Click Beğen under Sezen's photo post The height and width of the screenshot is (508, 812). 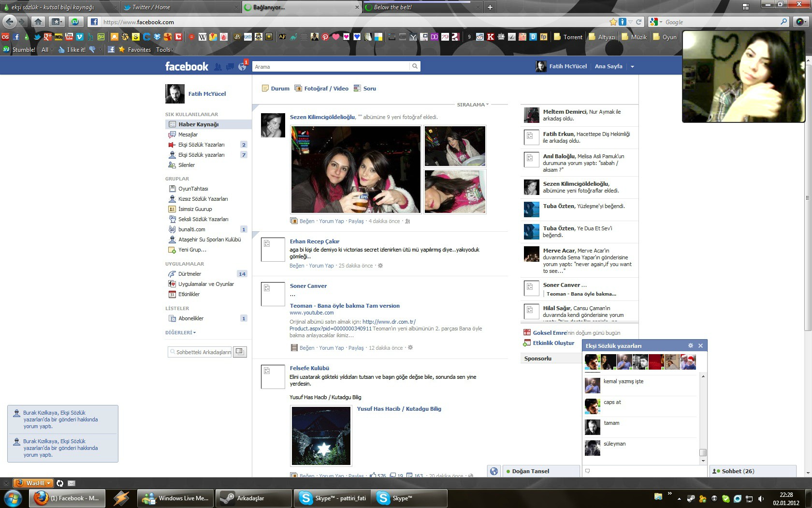[x=307, y=221]
